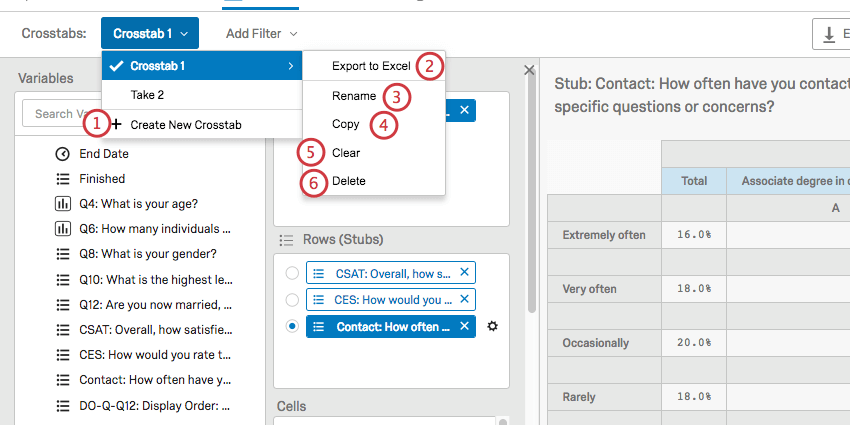The width and height of the screenshot is (850, 425).
Task: Choose Export to Excel from the submenu
Action: pyautogui.click(x=370, y=66)
